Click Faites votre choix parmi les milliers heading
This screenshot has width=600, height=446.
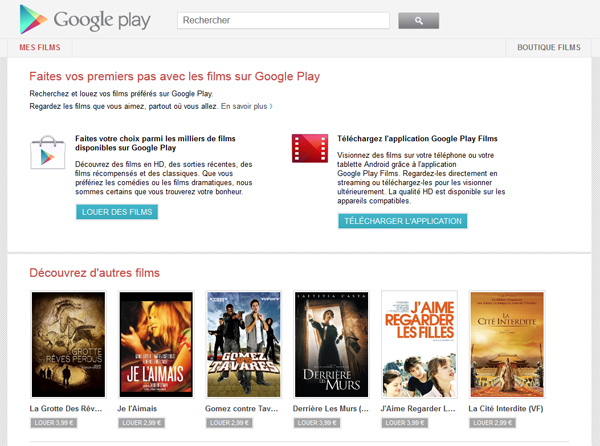[x=155, y=143]
